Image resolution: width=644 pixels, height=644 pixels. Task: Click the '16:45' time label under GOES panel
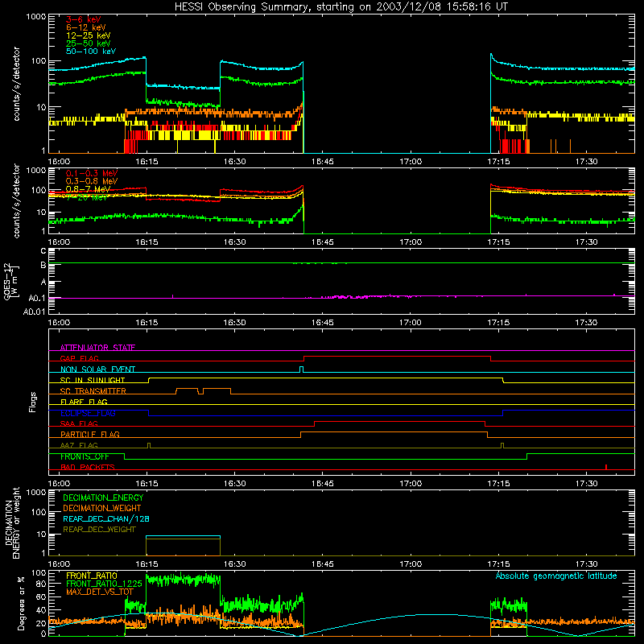(323, 323)
